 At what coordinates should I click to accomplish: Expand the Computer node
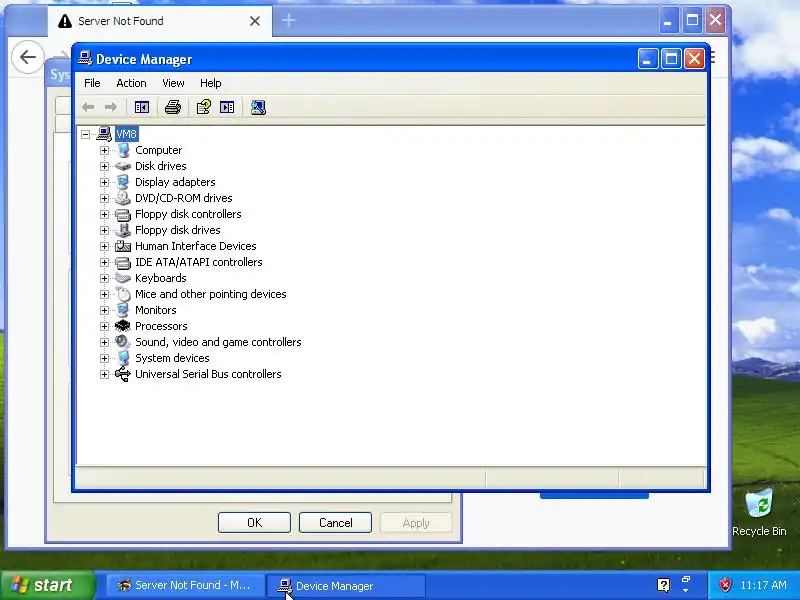click(x=104, y=150)
